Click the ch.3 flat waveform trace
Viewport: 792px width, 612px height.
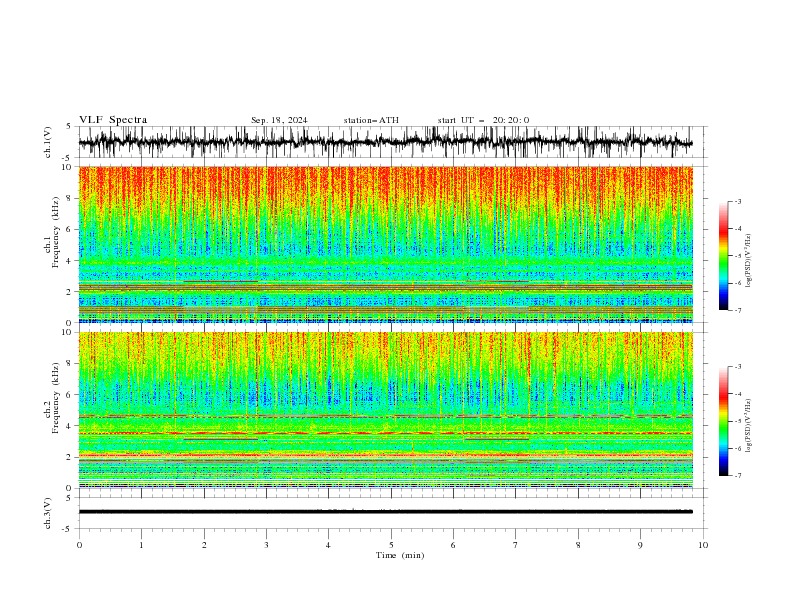(x=385, y=512)
